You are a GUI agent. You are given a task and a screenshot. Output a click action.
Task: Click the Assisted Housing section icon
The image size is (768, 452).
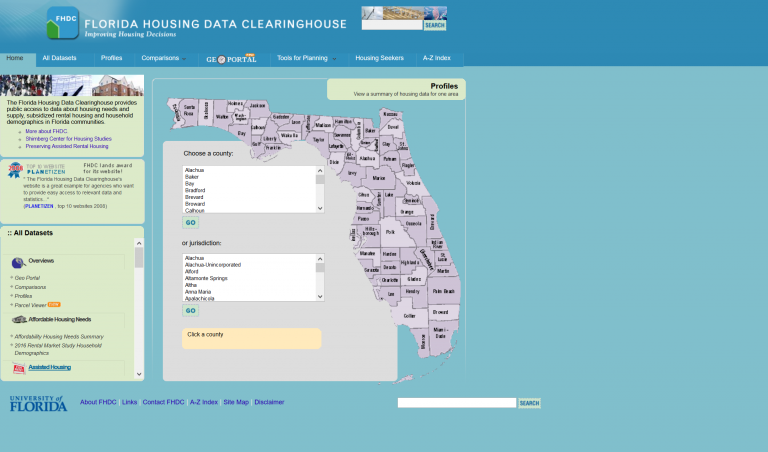(19, 368)
